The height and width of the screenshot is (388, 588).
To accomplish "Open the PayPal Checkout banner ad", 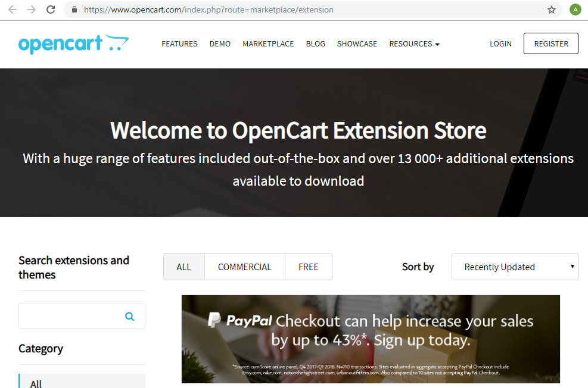I will [x=371, y=339].
